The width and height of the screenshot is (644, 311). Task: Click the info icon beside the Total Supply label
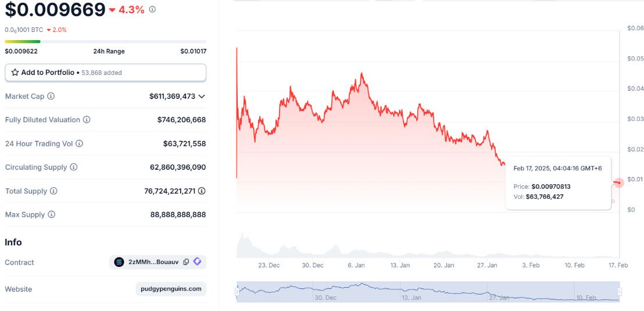point(54,191)
